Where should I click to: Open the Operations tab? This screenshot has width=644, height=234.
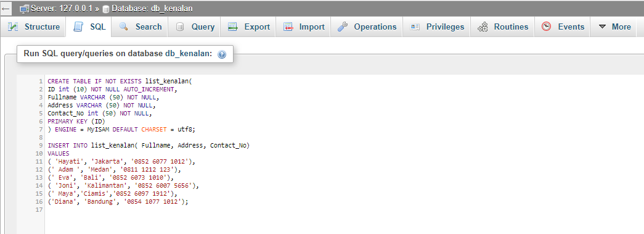click(367, 27)
